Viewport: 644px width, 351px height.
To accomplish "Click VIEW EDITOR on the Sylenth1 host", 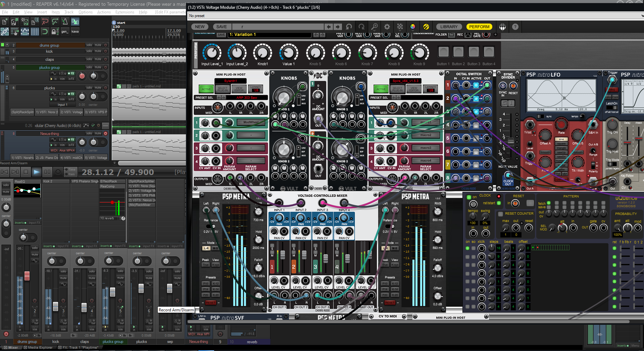I will (239, 89).
